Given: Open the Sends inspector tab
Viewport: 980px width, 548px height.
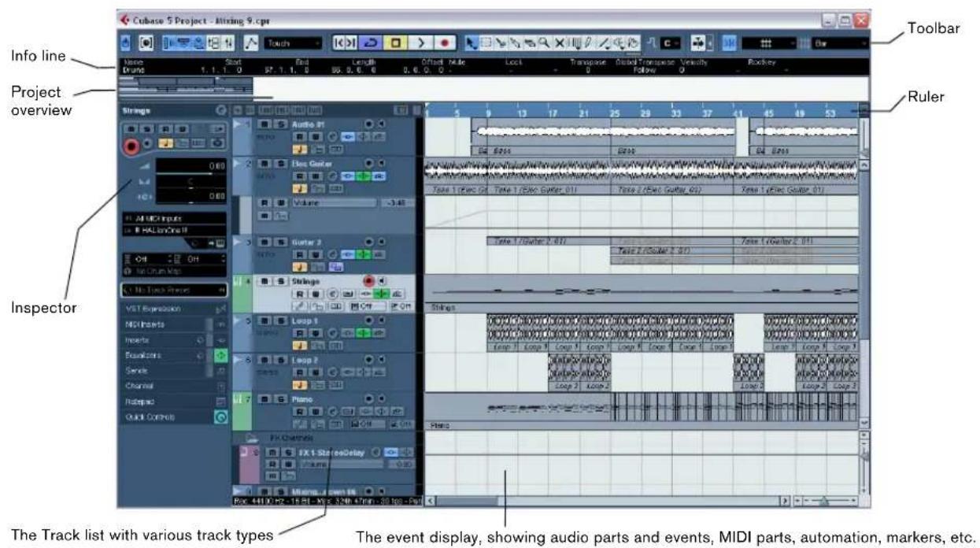Looking at the screenshot, I should (173, 370).
